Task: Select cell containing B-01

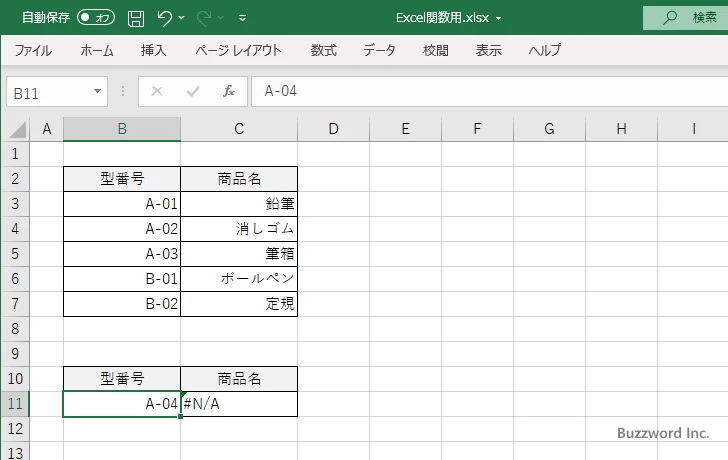Action: click(x=122, y=279)
